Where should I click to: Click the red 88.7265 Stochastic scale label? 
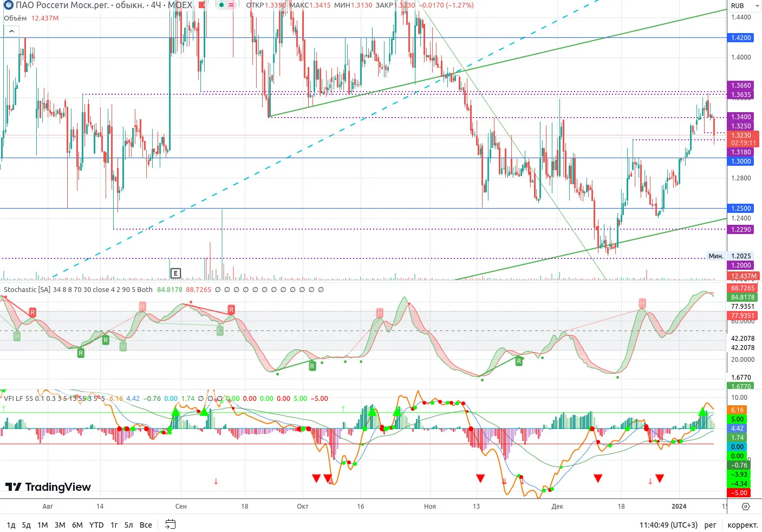tap(743, 288)
